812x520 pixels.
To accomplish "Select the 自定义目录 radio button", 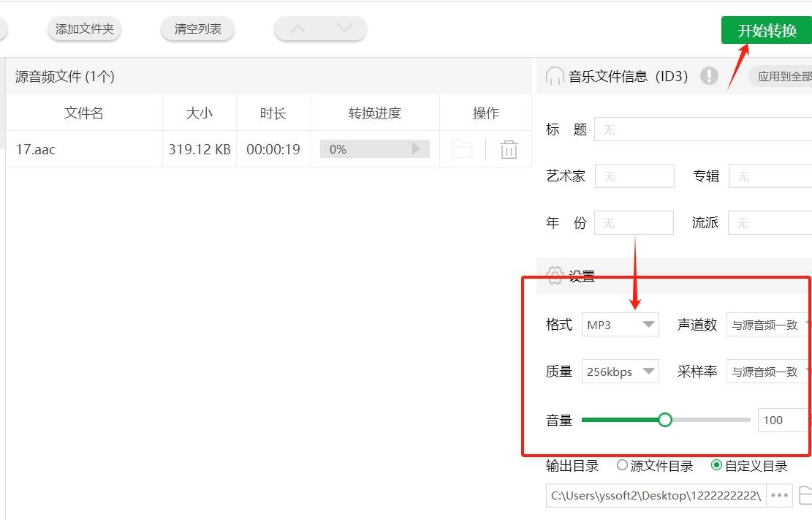I will tap(716, 465).
